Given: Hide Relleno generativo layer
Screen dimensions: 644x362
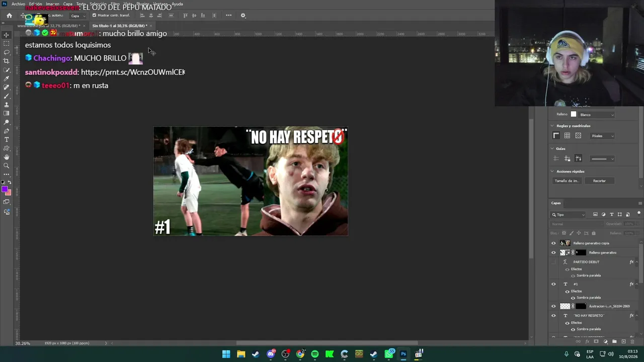Looking at the screenshot, I should click(553, 253).
